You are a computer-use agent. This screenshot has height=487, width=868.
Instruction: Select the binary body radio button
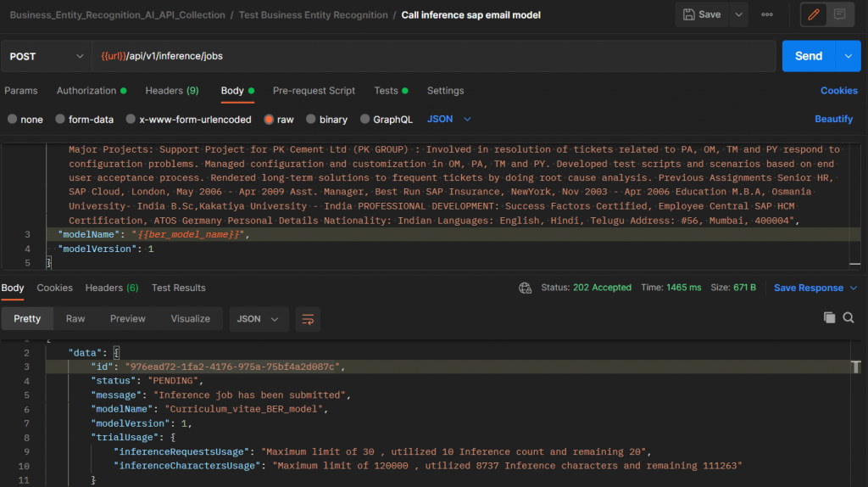(x=310, y=119)
